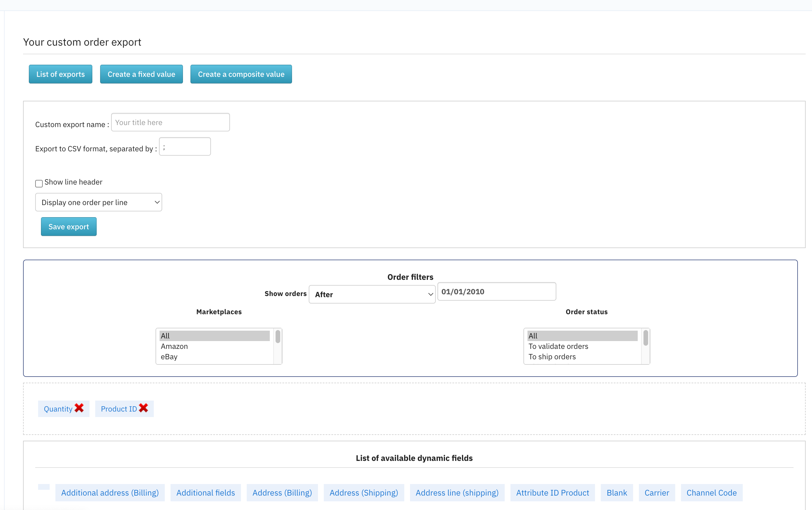The image size is (812, 510).
Task: Select To ship orders status
Action: [582, 357]
